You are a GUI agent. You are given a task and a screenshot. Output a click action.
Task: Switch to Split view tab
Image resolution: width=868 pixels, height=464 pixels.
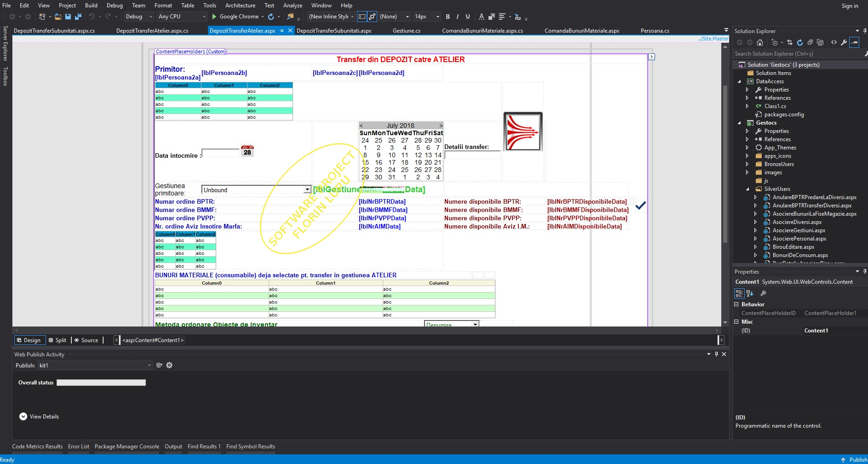tap(57, 340)
